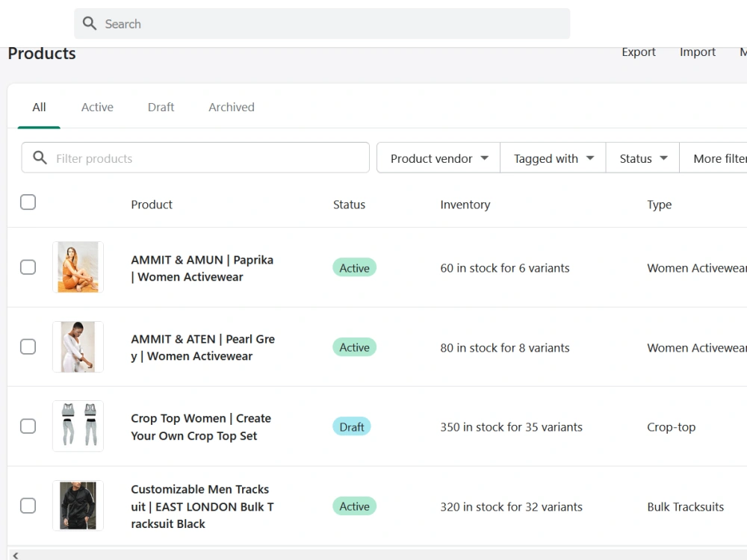Click the Export button

coord(638,52)
